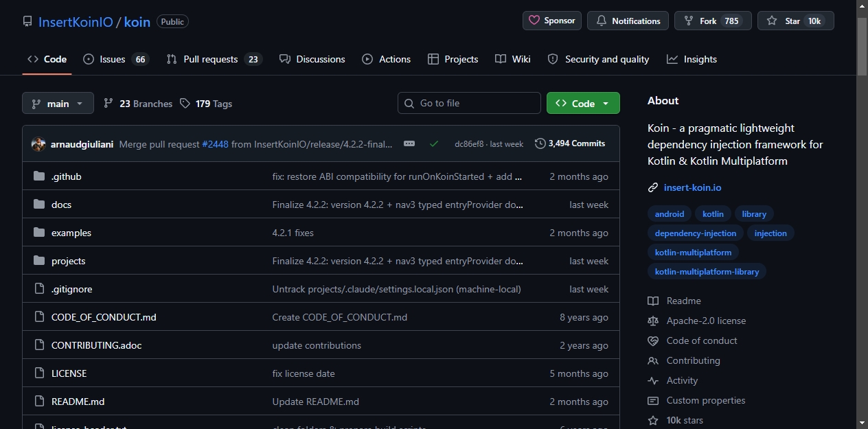The image size is (868, 429).
Task: Star the koin repository
Action: 796,21
